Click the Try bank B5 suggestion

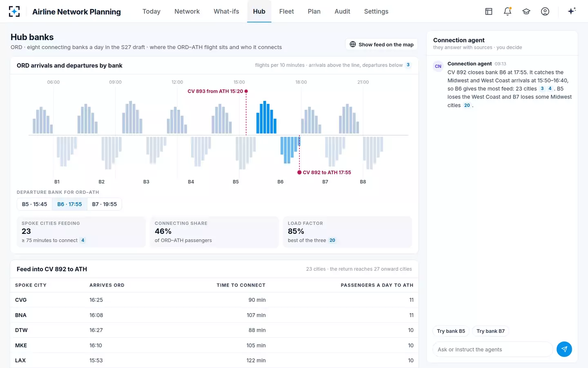451,331
